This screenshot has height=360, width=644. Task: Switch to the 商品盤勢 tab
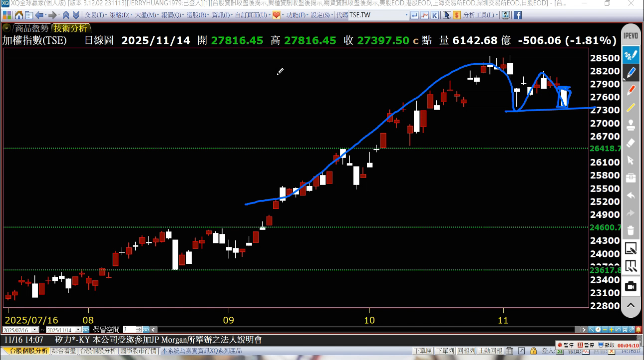[x=31, y=28]
